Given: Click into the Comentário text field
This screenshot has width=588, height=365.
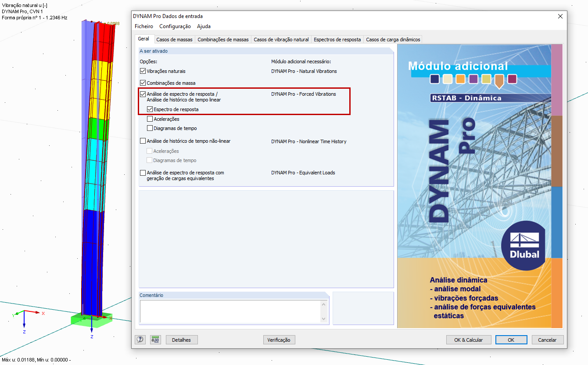Looking at the screenshot, I should [230, 311].
